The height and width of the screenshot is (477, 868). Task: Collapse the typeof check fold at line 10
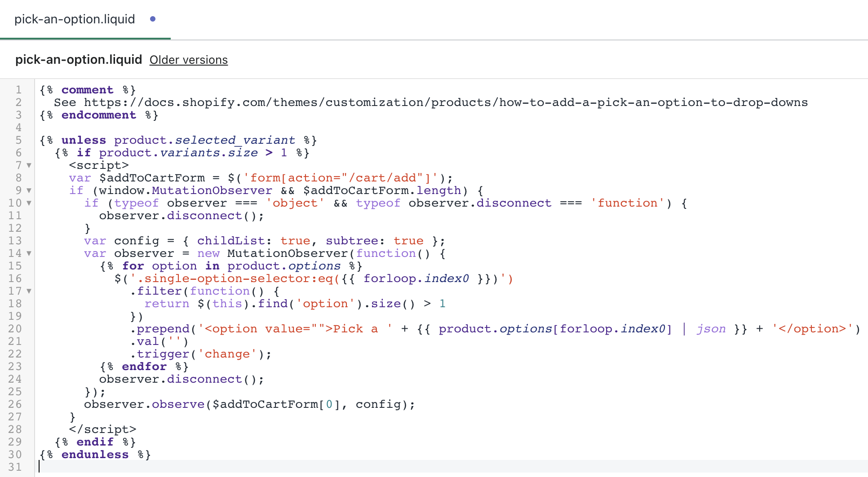point(29,203)
